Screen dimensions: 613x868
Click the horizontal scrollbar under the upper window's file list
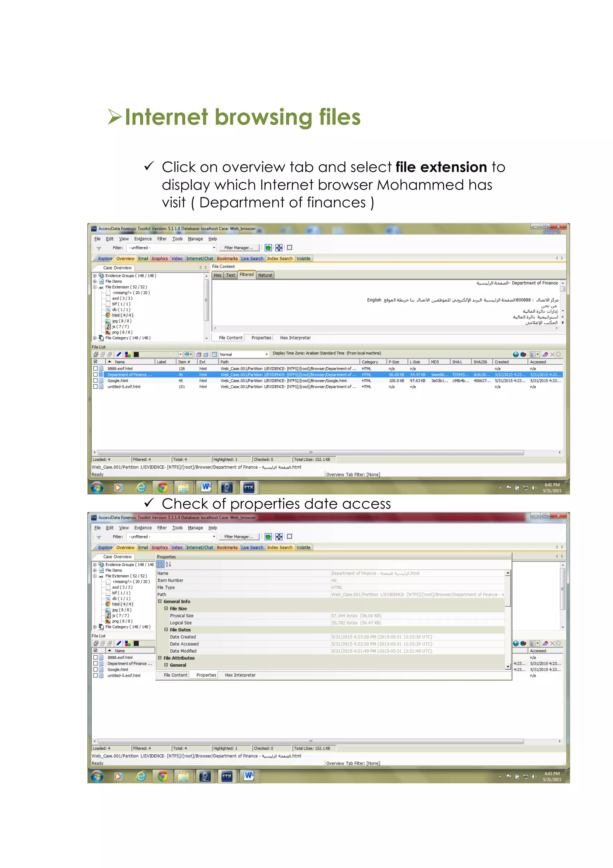click(311, 452)
